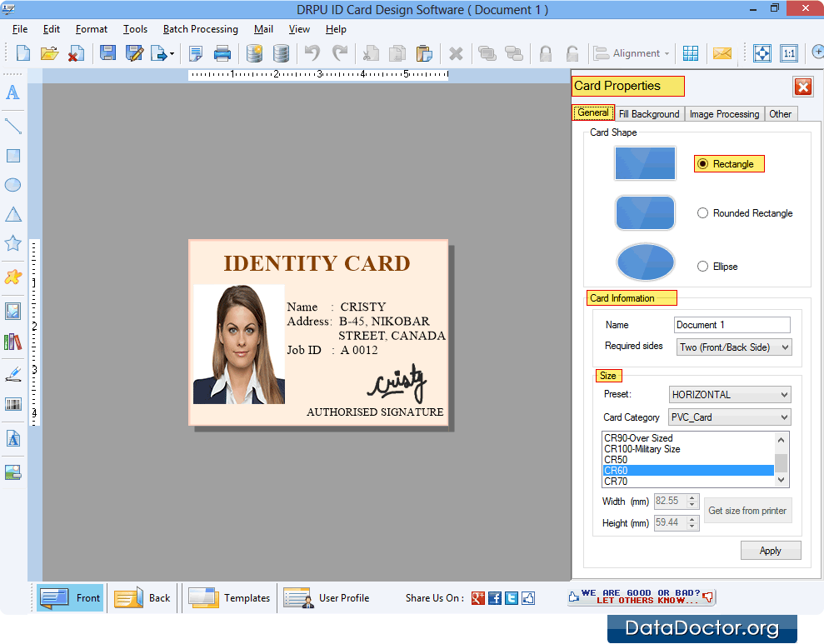Screen dimensions: 824x644
Task: Select CR100-Military Size in list
Action: [x=688, y=448]
